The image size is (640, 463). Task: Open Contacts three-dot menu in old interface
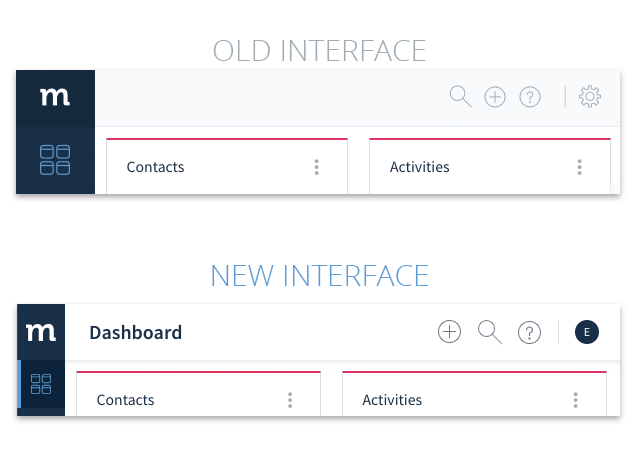[316, 167]
